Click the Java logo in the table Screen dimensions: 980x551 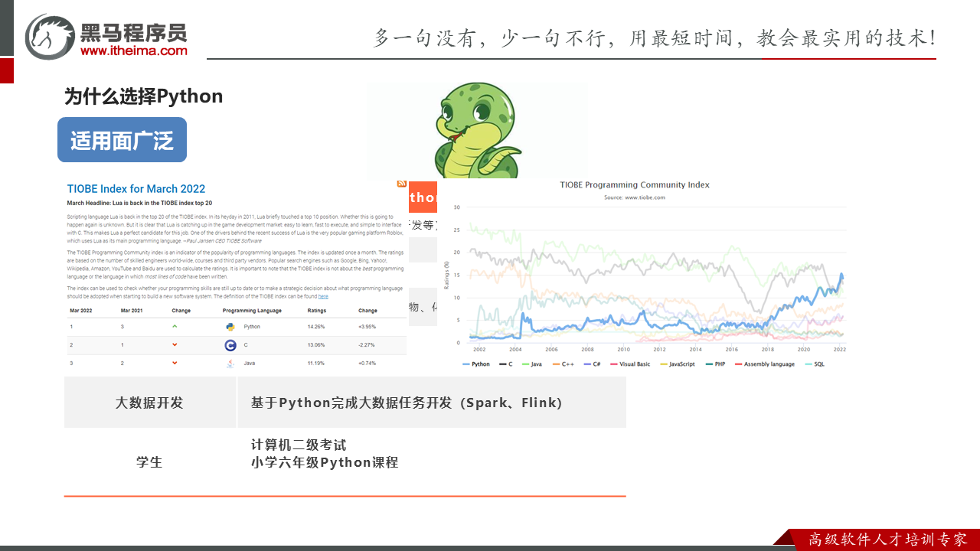230,364
